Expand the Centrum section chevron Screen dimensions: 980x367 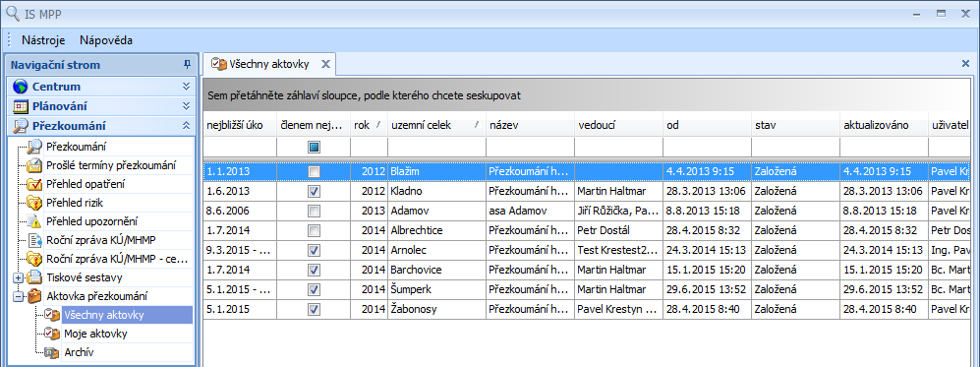click(186, 87)
